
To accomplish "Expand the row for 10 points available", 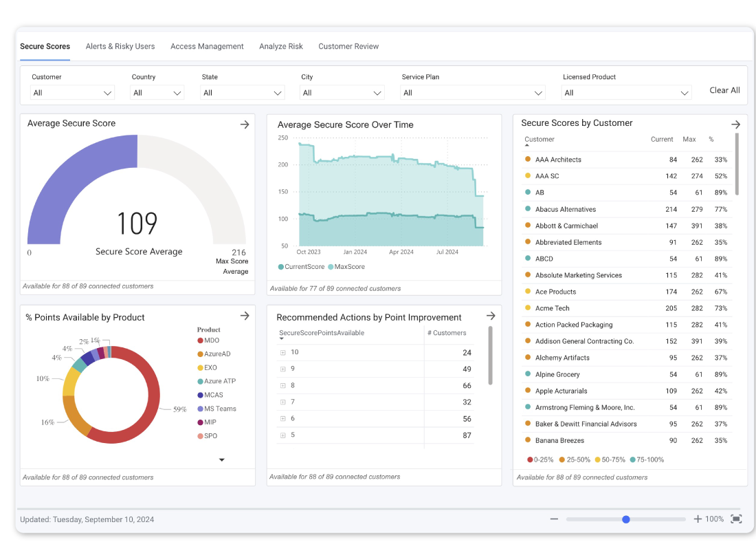I will click(282, 353).
